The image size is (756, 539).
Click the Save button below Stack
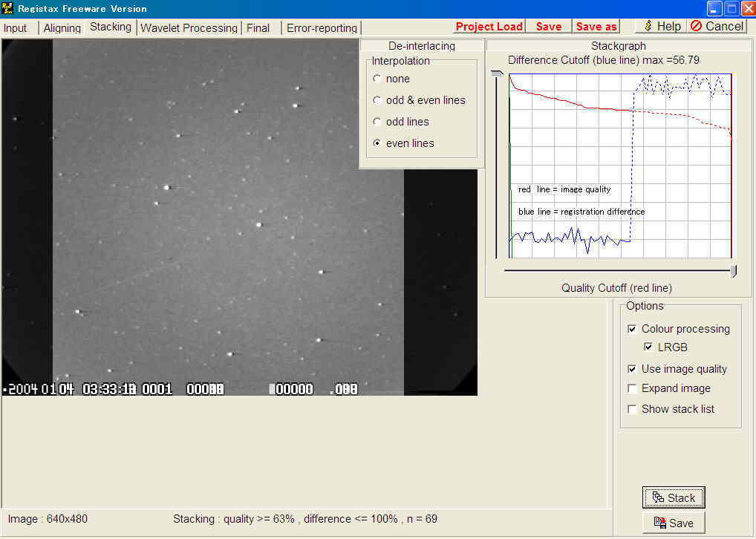click(674, 523)
